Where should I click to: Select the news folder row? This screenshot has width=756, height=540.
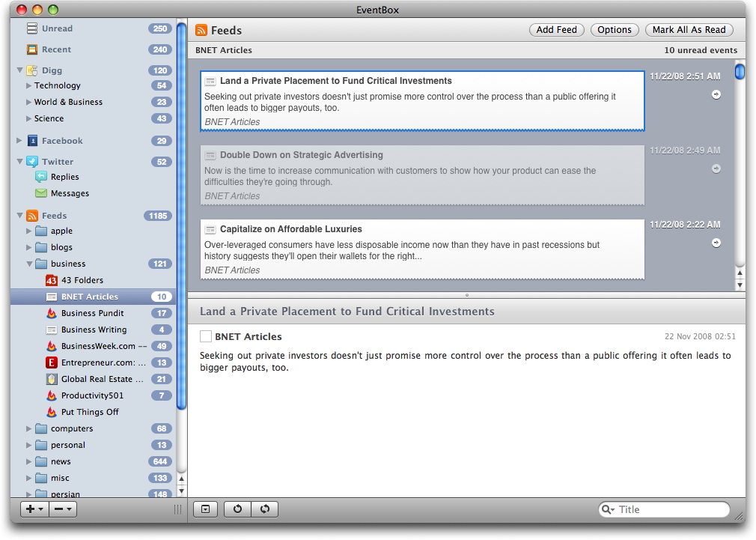tap(94, 461)
